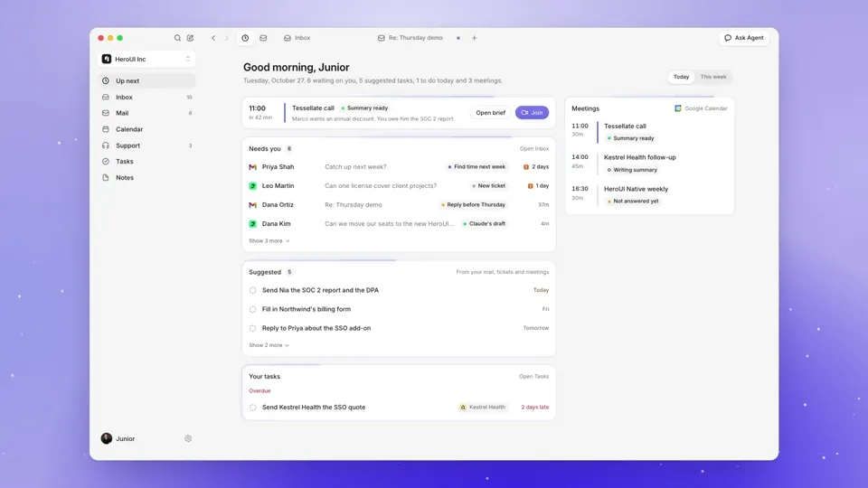Join the Tessellate call
868x488 pixels.
coord(532,113)
